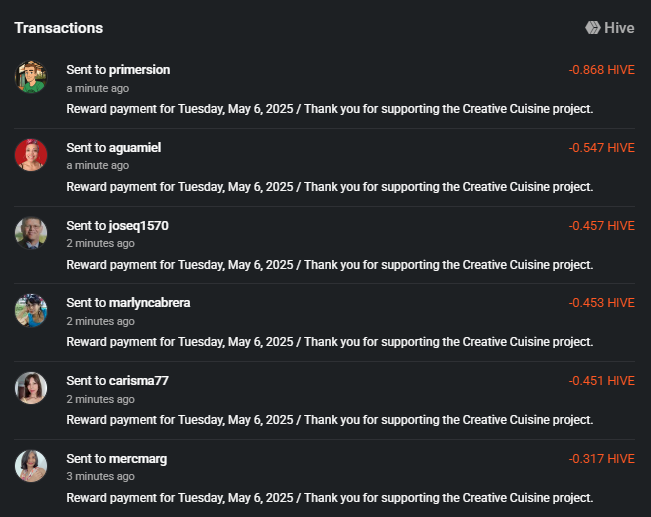Click the -0.547 HIVE amount

pyautogui.click(x=601, y=148)
